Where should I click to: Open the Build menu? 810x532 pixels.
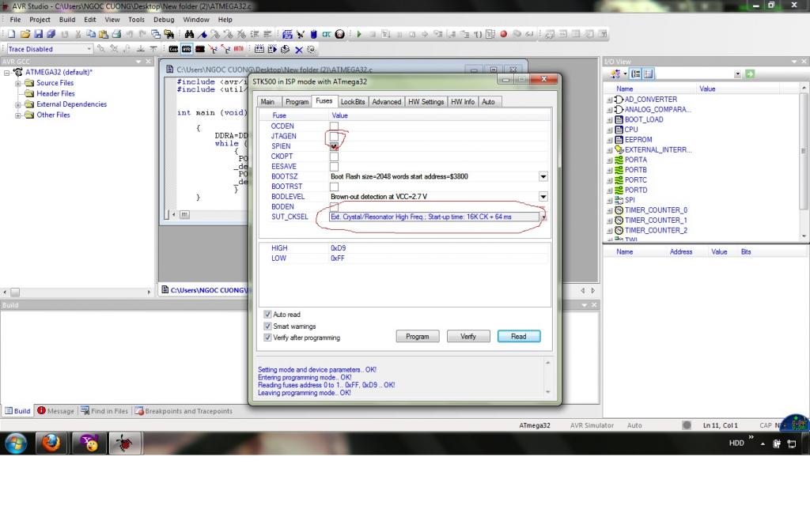point(67,20)
